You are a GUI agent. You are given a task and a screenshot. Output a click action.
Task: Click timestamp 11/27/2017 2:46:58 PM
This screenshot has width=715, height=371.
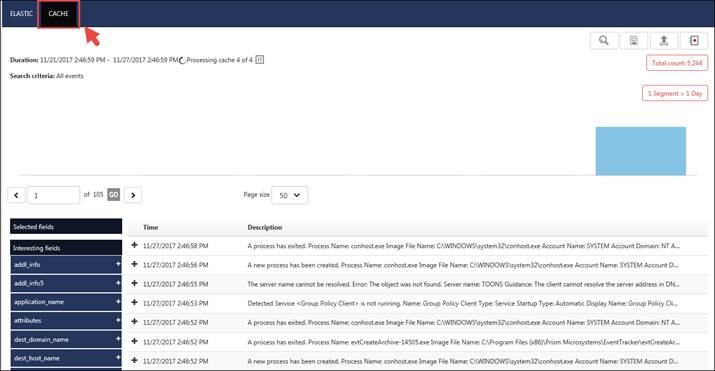tap(176, 246)
